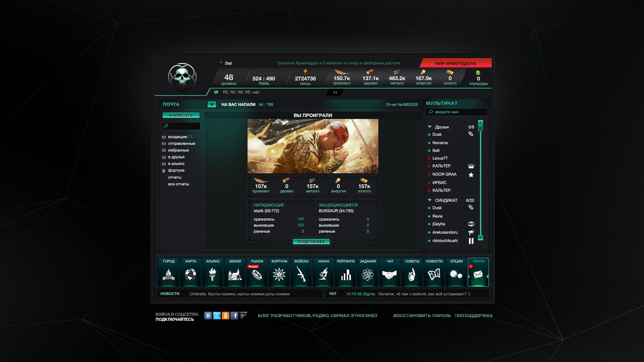Toggle the star icon next to NOOR GRAA
The image size is (644, 362).
pyautogui.click(x=471, y=175)
